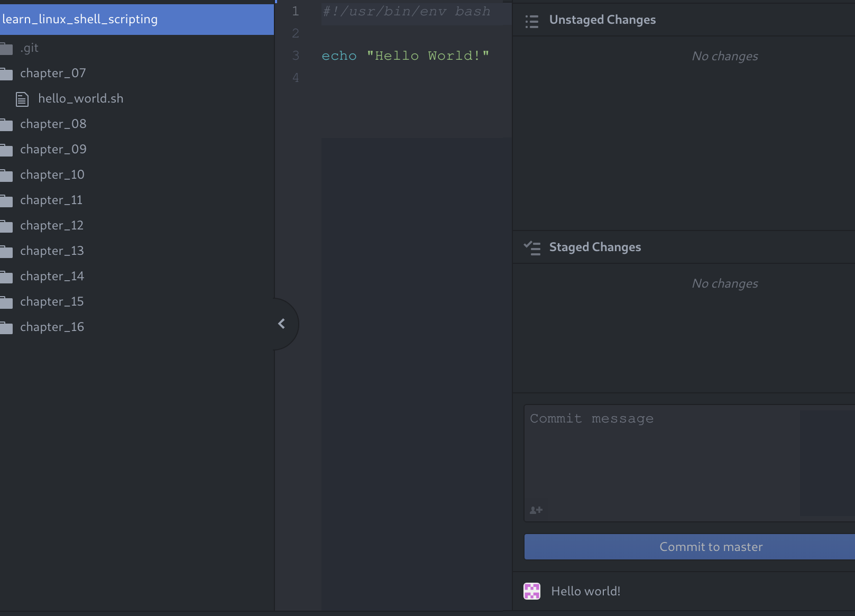Expand the chapter_08 folder
This screenshot has height=616, width=855.
[53, 124]
